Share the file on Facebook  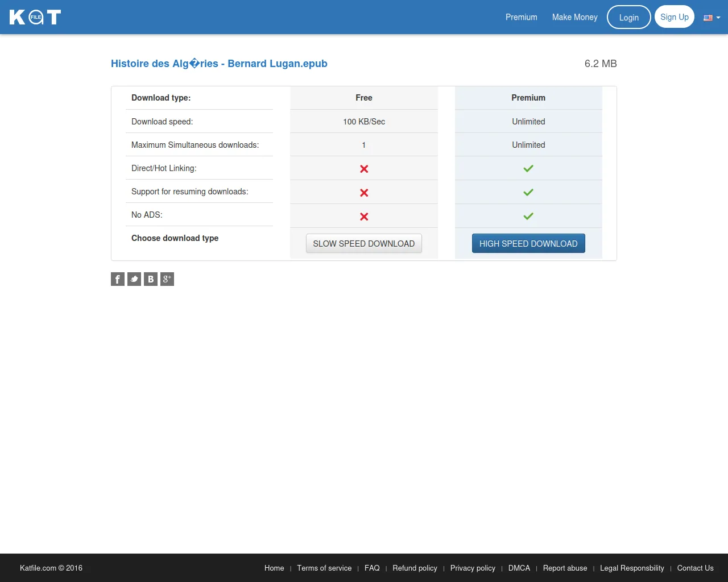click(x=117, y=279)
